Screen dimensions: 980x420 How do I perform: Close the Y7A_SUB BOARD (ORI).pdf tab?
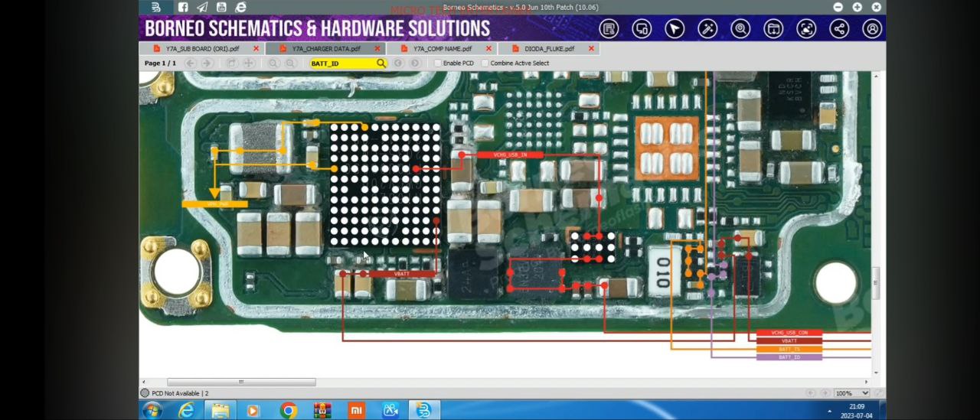(256, 48)
